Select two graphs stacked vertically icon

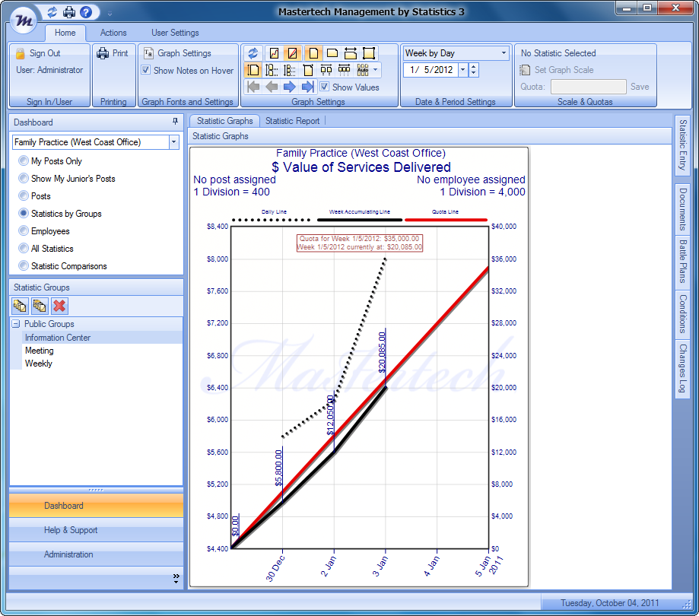pyautogui.click(x=271, y=70)
